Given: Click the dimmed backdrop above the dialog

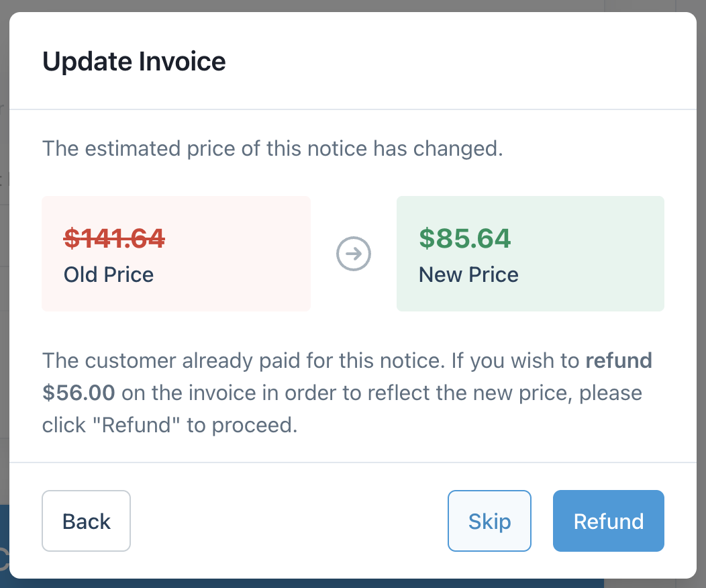Looking at the screenshot, I should point(336,5).
